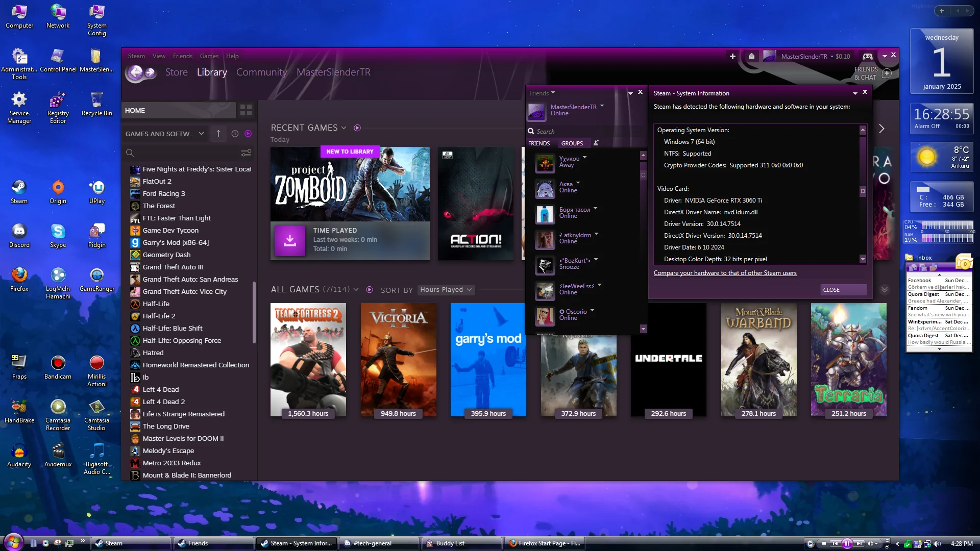This screenshot has height=551, width=980.
Task: Open the Help menu
Action: 232,56
